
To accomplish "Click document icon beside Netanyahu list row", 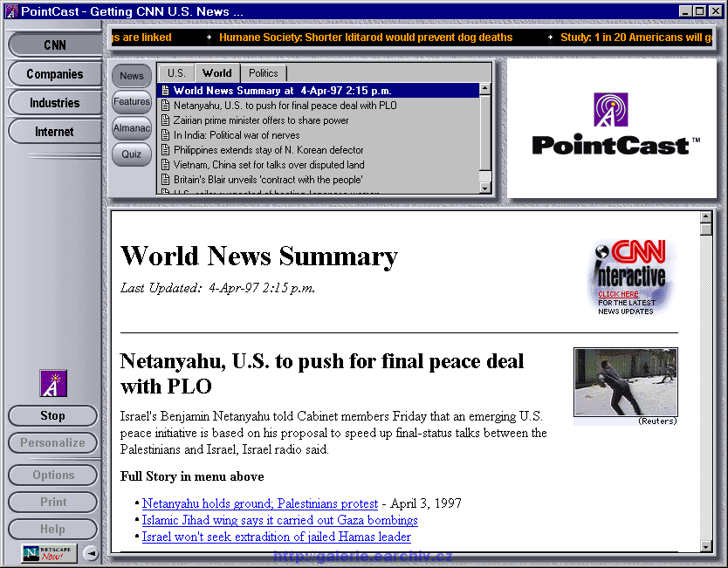I will click(x=165, y=106).
